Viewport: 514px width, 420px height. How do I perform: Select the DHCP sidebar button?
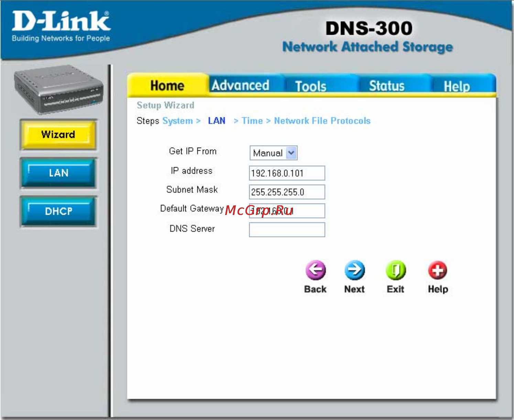58,211
